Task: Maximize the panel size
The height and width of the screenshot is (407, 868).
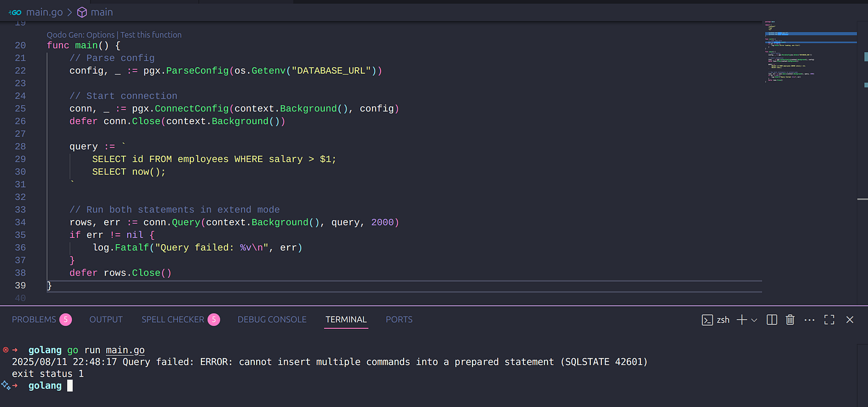Action: click(829, 320)
